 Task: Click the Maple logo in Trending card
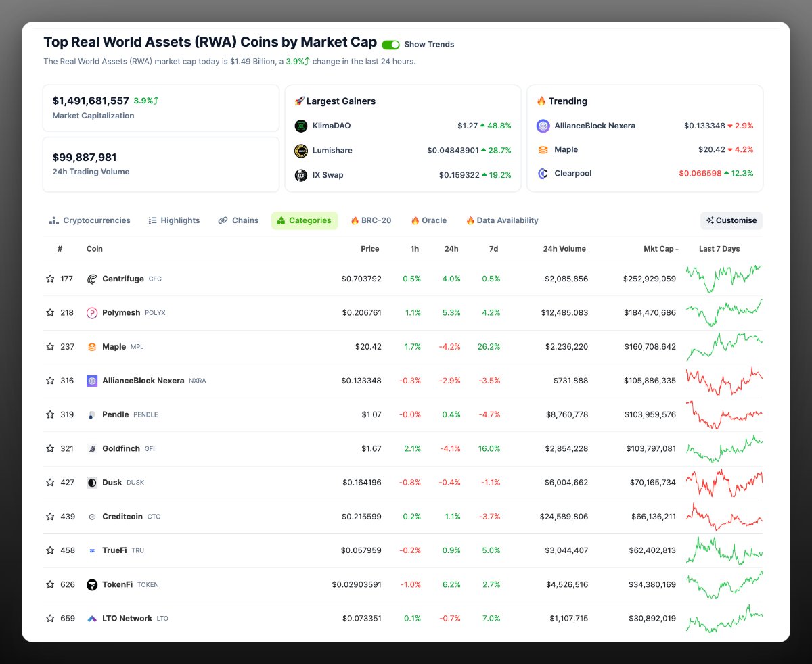click(x=543, y=149)
